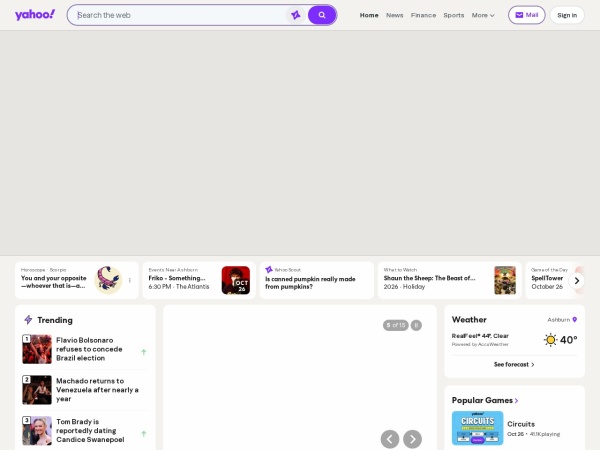Open Popular Games section chevron link
Screen dimensions: 600x450
516,401
